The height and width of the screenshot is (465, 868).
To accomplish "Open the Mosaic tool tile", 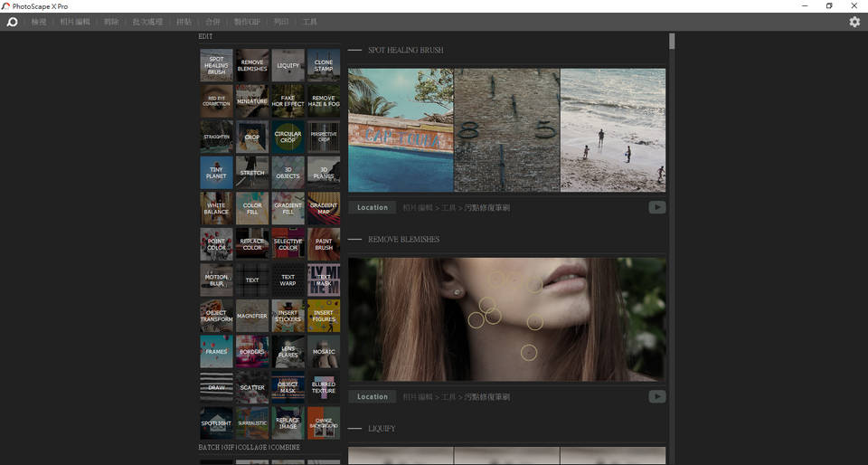I will click(324, 352).
